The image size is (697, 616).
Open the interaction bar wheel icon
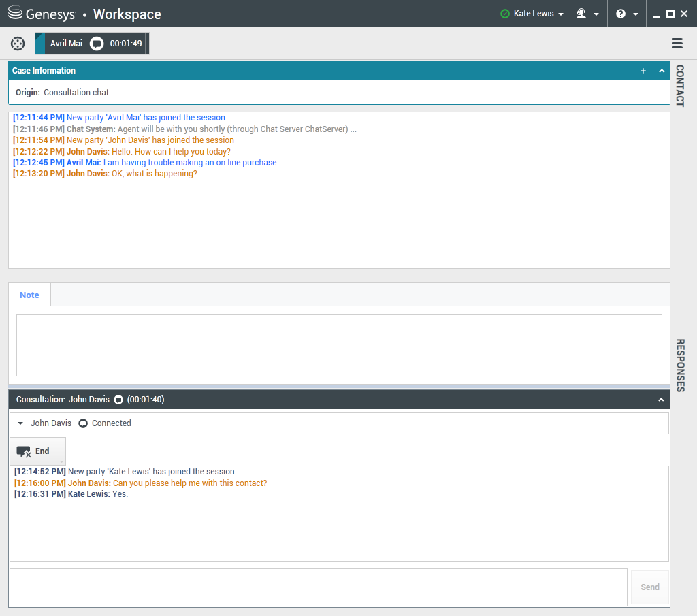pos(18,44)
